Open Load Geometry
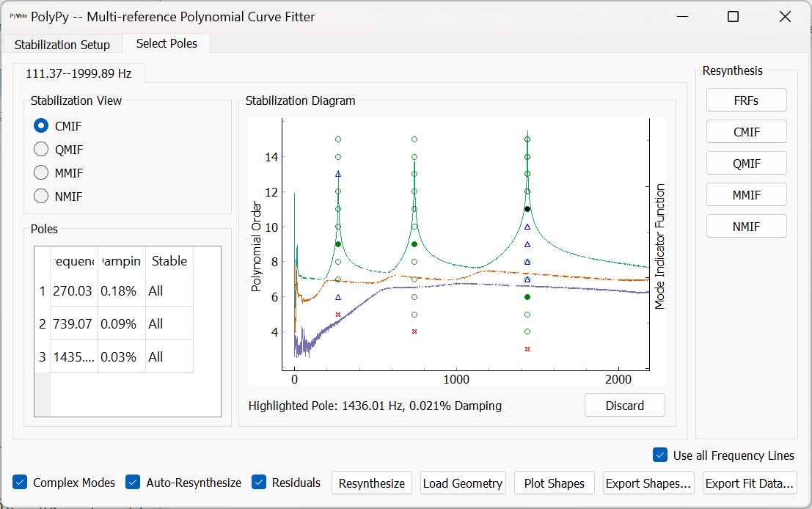Viewport: 812px width, 509px height. 463,483
